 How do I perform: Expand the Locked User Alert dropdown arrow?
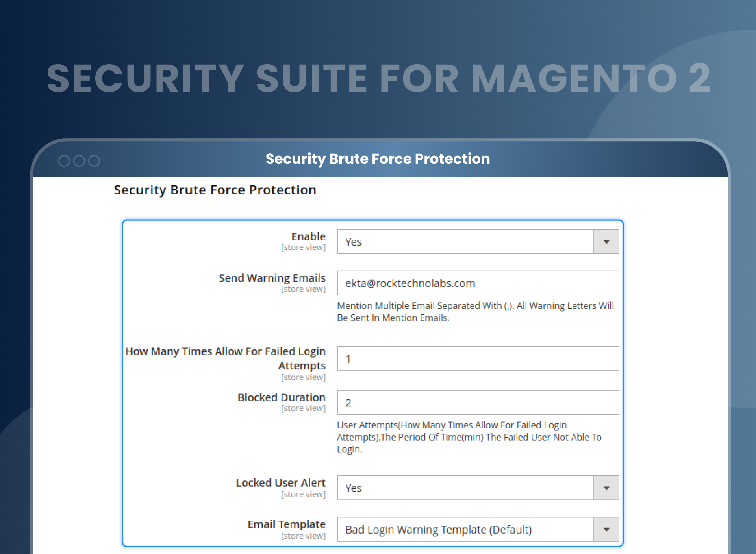point(606,488)
